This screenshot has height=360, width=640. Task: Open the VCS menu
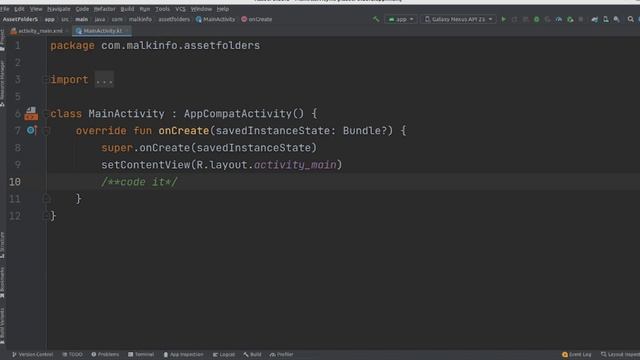point(180,9)
